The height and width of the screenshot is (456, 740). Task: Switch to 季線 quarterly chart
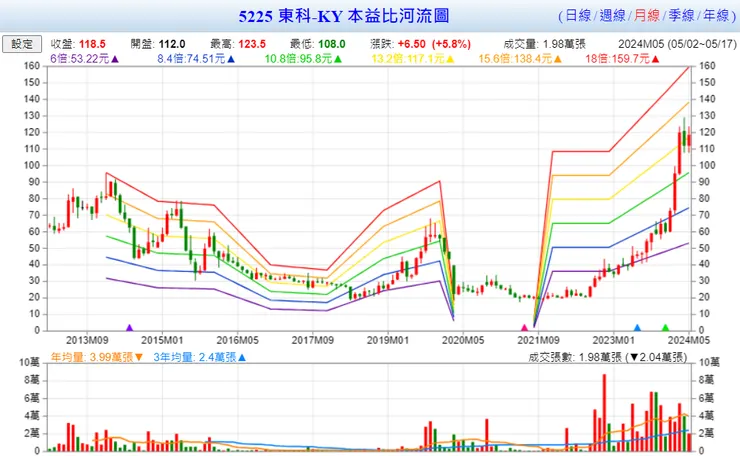click(681, 16)
